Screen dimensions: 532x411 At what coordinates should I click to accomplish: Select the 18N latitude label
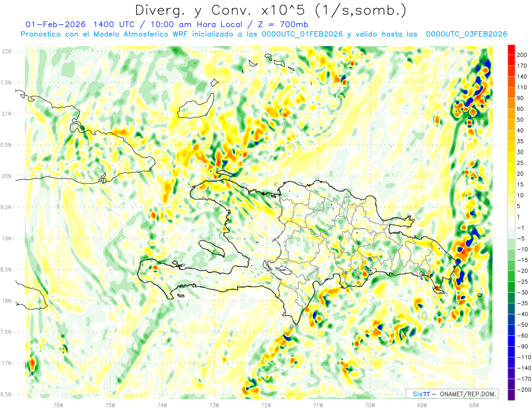7,301
